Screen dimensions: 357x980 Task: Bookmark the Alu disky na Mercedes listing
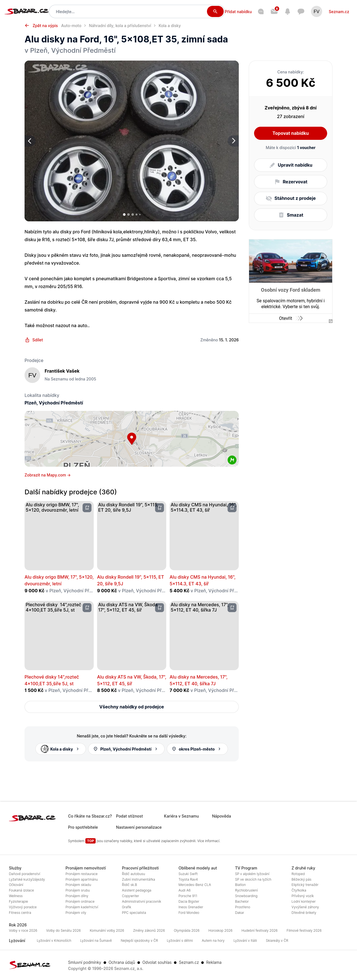(232, 608)
